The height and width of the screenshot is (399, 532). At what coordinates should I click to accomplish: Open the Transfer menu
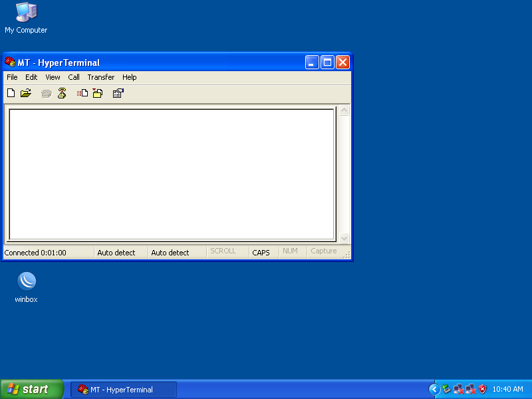[x=100, y=77]
